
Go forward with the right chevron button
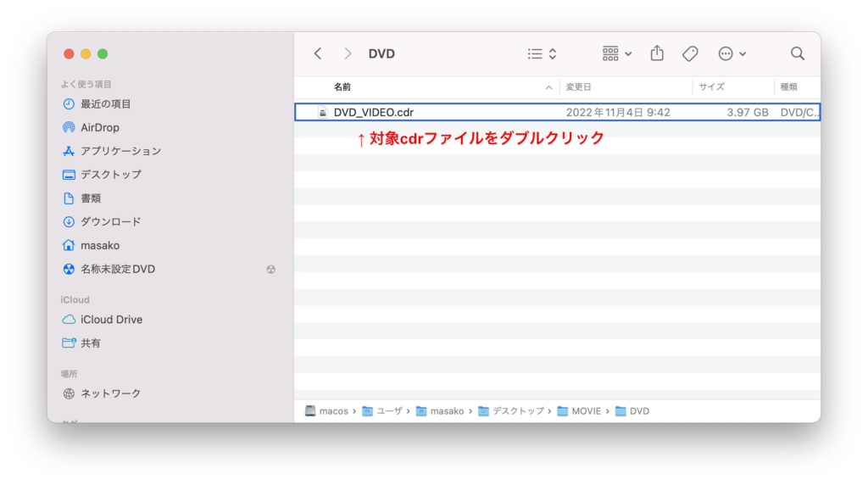348,53
